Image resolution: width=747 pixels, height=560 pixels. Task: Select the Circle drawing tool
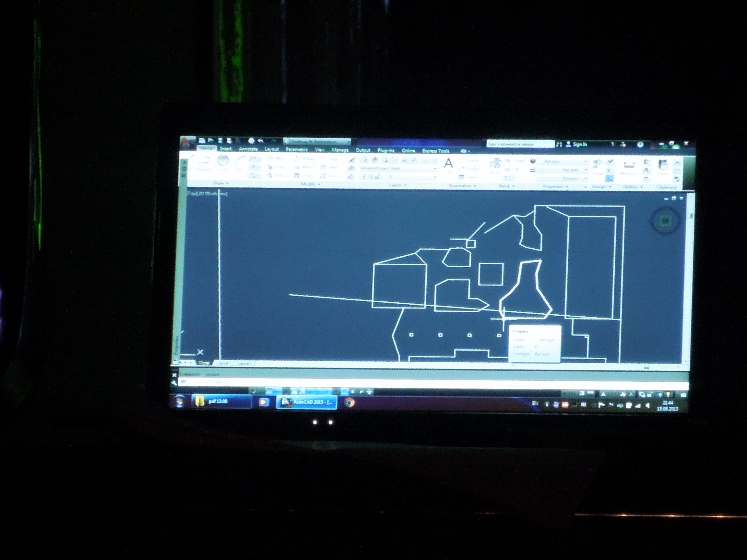point(223,161)
